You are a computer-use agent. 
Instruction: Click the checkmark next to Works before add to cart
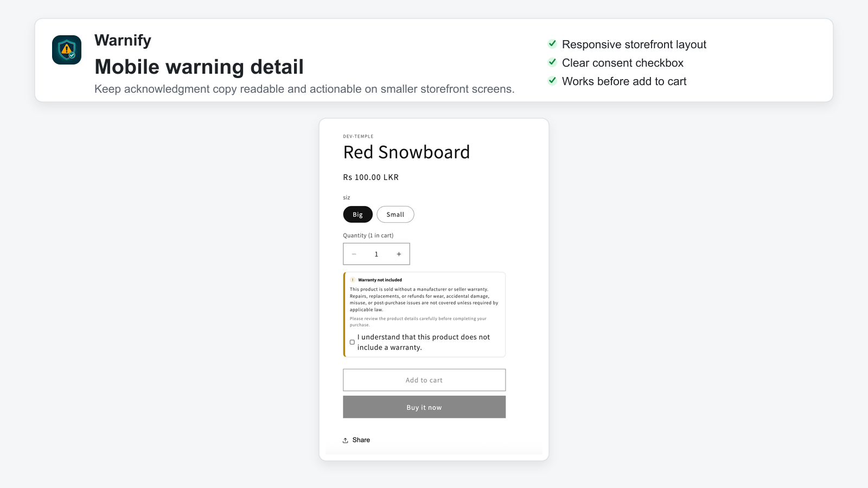point(552,81)
